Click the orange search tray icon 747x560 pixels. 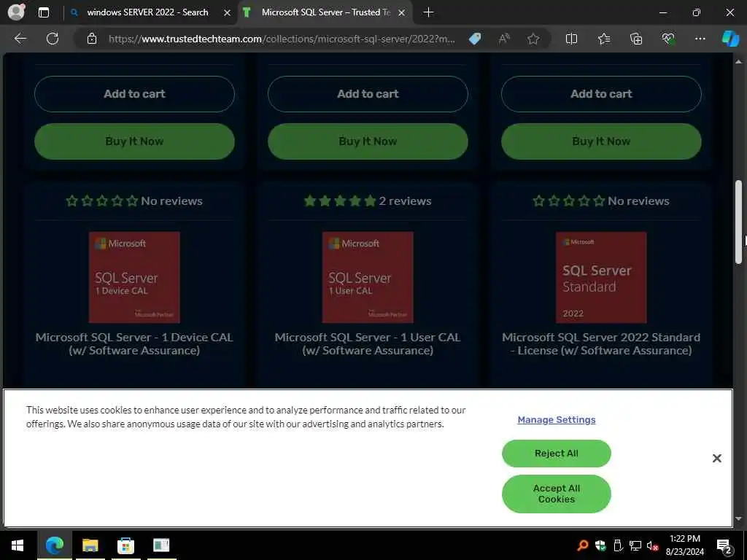(582, 545)
